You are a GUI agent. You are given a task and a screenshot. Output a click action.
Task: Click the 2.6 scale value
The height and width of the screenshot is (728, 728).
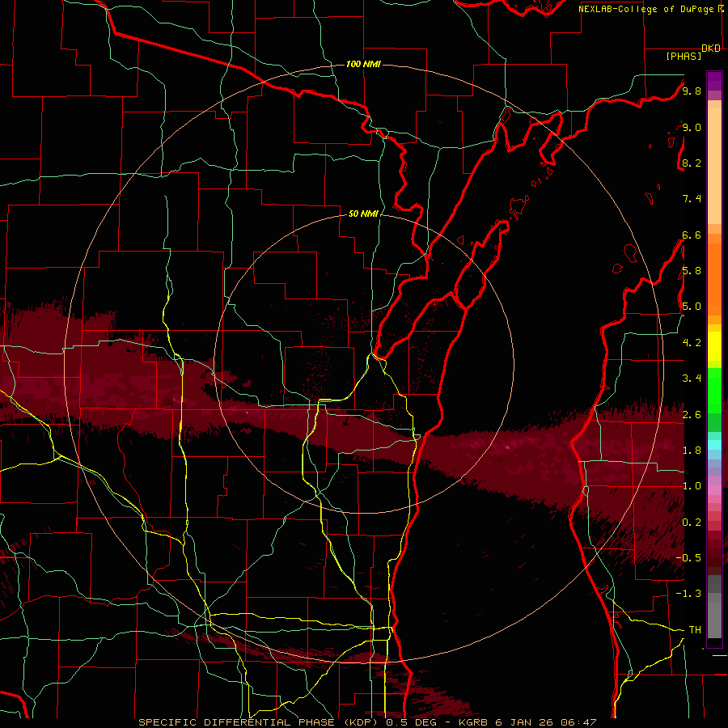point(692,414)
